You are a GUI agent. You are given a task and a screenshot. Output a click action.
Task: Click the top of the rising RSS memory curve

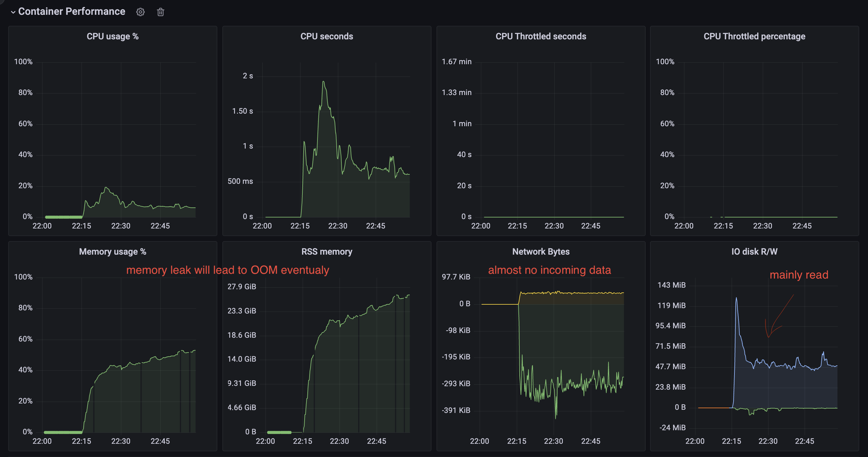(x=408, y=295)
